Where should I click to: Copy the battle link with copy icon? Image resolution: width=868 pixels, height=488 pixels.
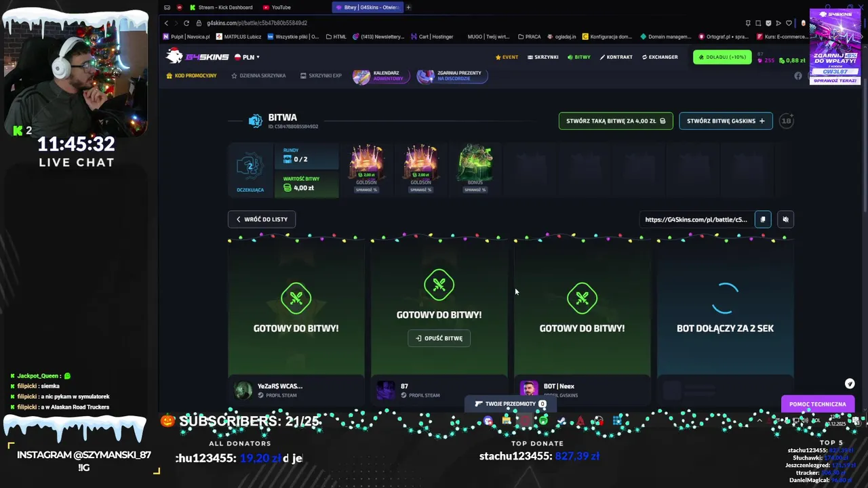click(763, 219)
